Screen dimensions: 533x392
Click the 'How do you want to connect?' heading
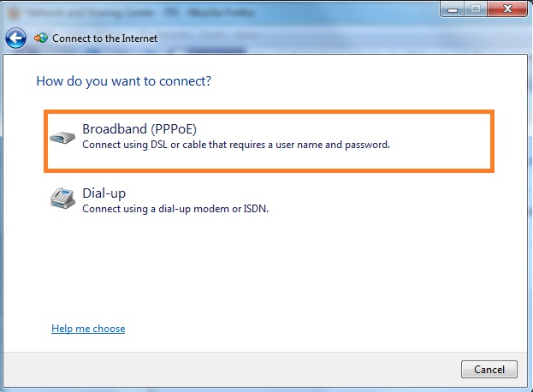pos(124,81)
